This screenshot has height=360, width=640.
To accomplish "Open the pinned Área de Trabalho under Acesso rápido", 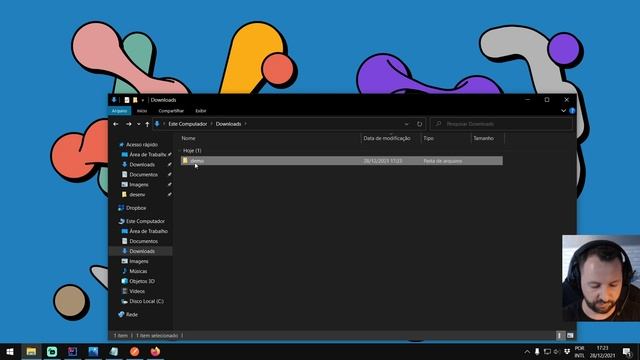I will pos(147,155).
